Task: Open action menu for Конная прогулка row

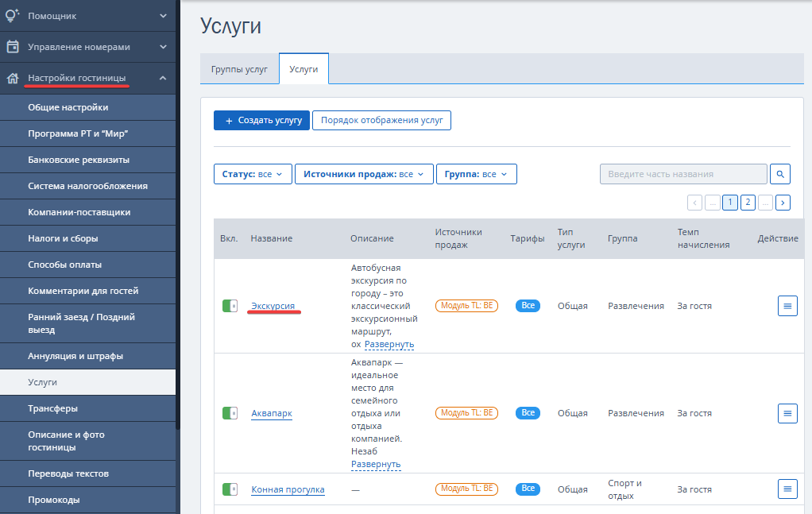Action: coord(787,489)
